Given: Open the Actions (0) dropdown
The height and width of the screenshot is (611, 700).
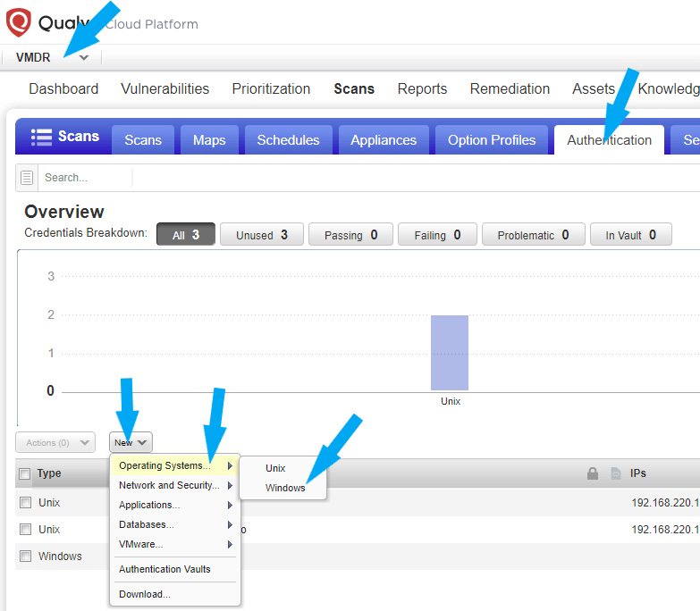Looking at the screenshot, I should pos(55,442).
